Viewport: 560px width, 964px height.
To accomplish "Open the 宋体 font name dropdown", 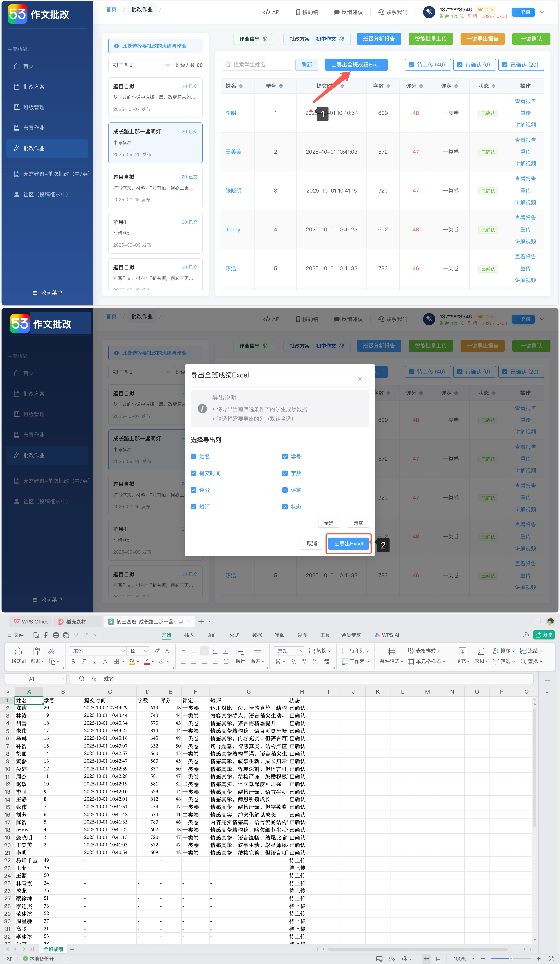I will 123,651.
